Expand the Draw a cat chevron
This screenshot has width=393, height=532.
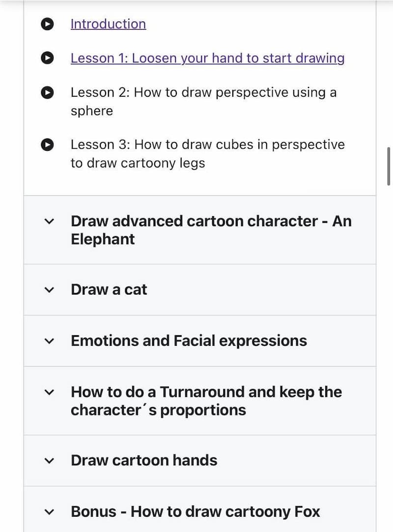49,290
